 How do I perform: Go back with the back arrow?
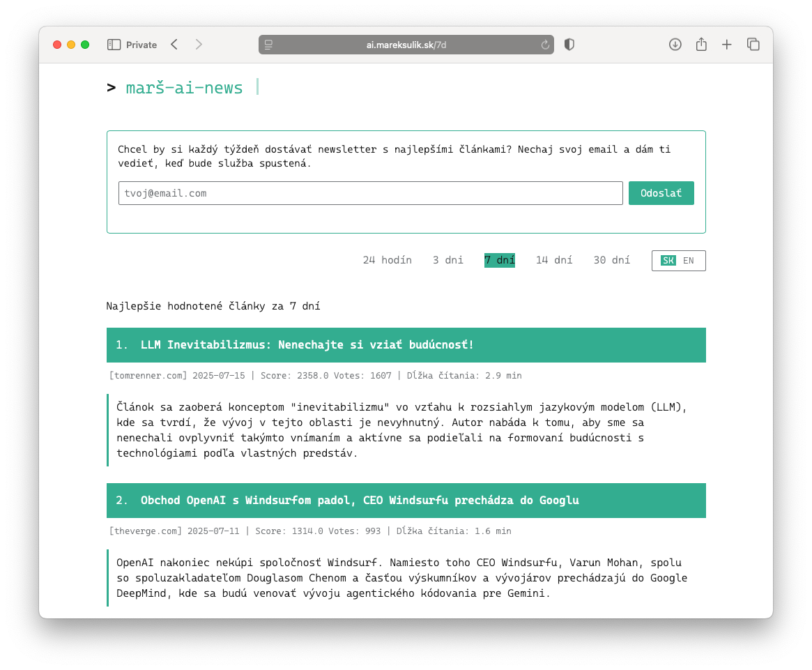174,45
